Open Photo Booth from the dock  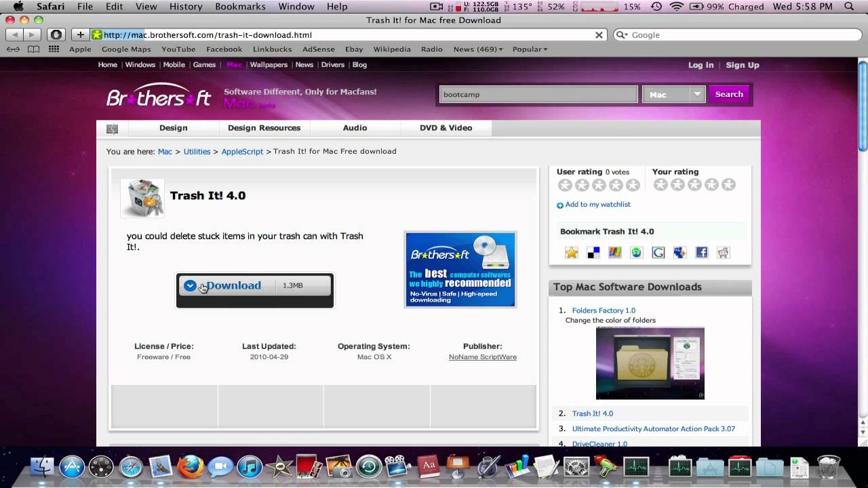[309, 466]
